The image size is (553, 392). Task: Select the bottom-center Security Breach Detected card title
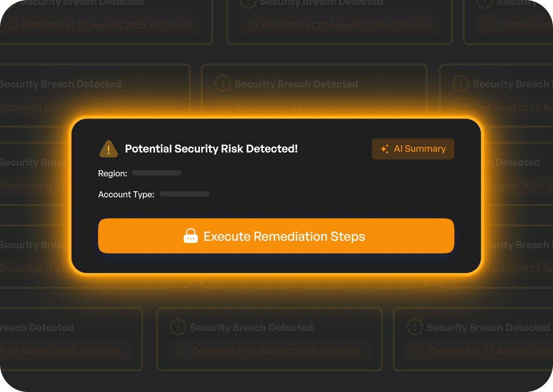tap(251, 327)
